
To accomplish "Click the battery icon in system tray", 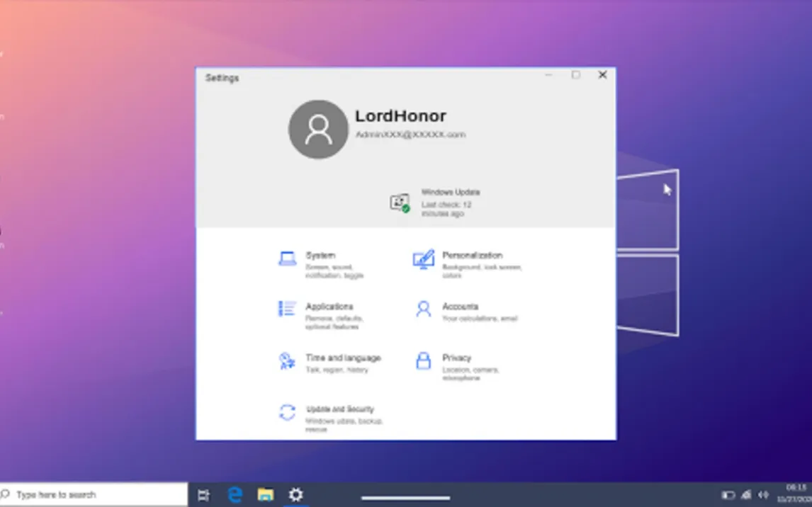I will (728, 495).
